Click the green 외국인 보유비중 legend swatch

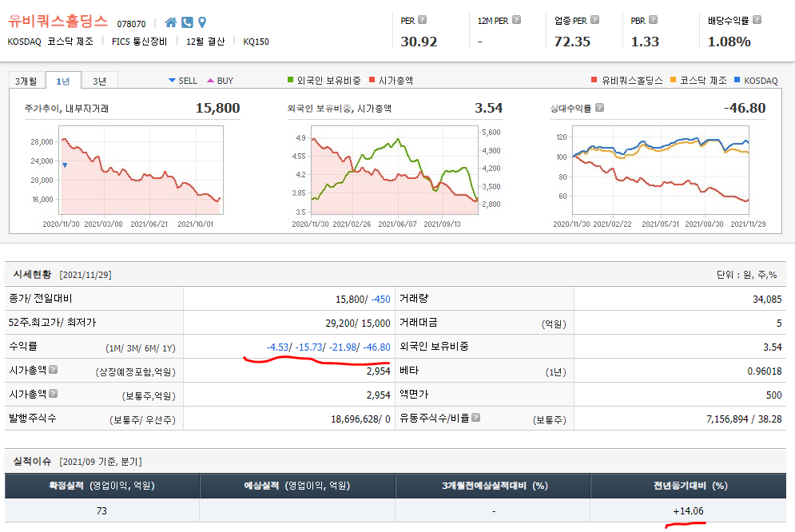tap(291, 80)
